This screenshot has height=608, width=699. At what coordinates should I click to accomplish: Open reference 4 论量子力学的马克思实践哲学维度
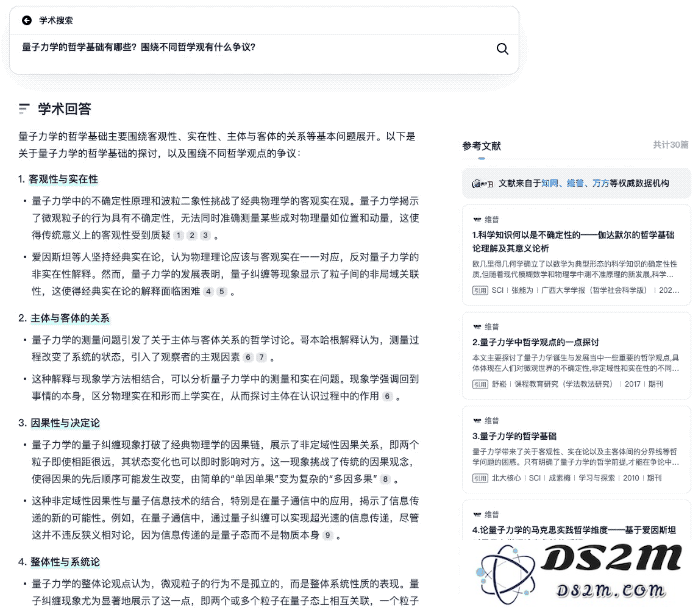click(574, 530)
